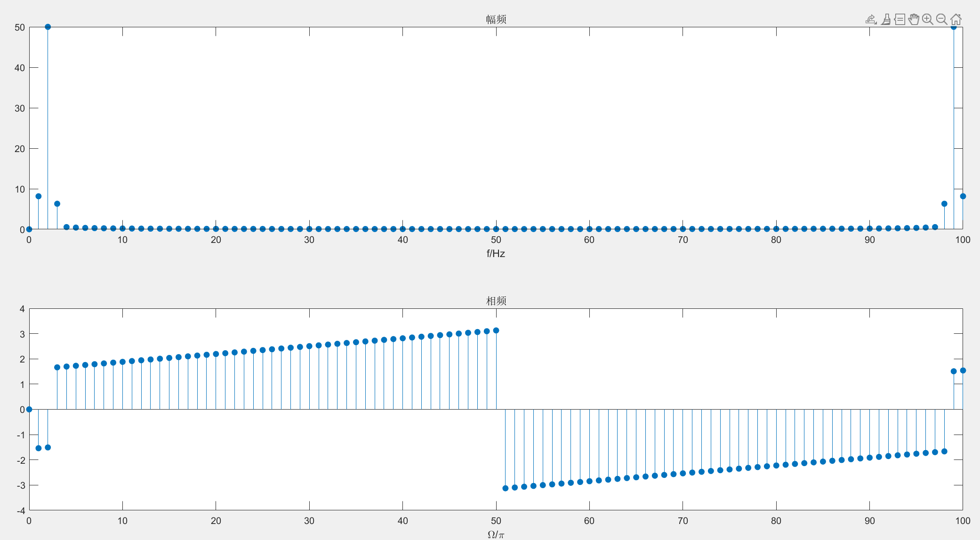The image size is (980, 540).
Task: Click the phase marker at frequency 50
Action: (x=496, y=330)
